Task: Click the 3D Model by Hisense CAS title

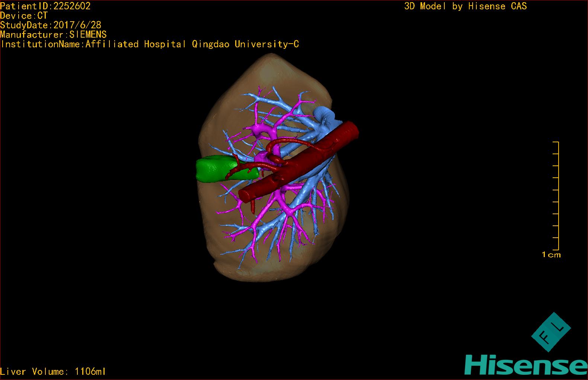Action: click(x=466, y=6)
